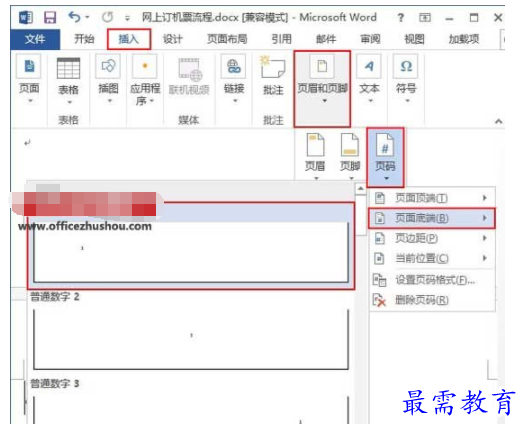The height and width of the screenshot is (434, 524).
Task: Switch to the 开始 tab
Action: [x=84, y=39]
